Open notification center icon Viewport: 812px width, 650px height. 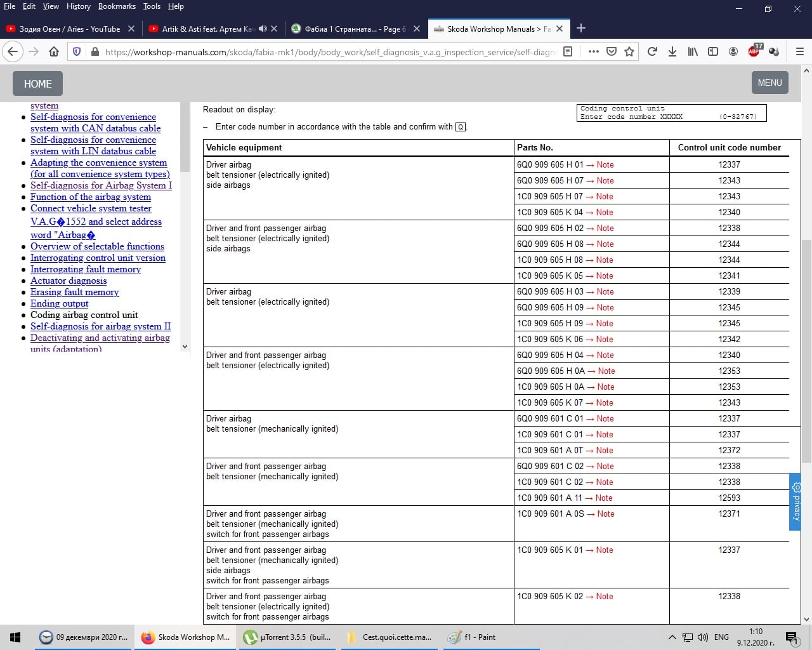tap(792, 637)
